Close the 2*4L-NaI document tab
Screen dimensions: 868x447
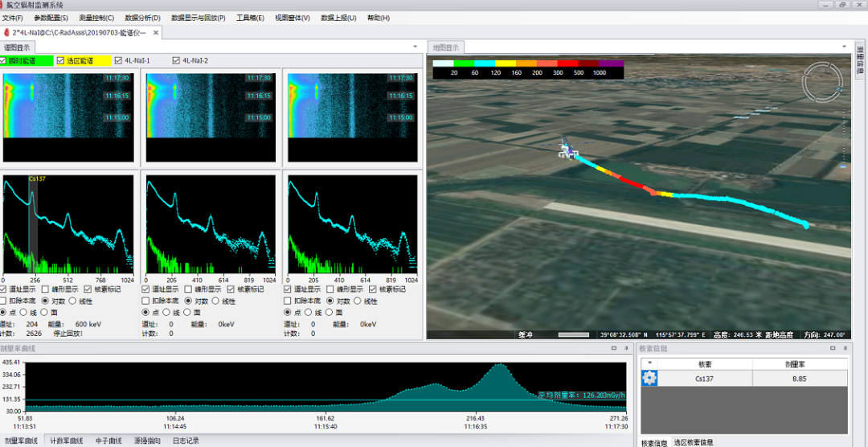[156, 32]
